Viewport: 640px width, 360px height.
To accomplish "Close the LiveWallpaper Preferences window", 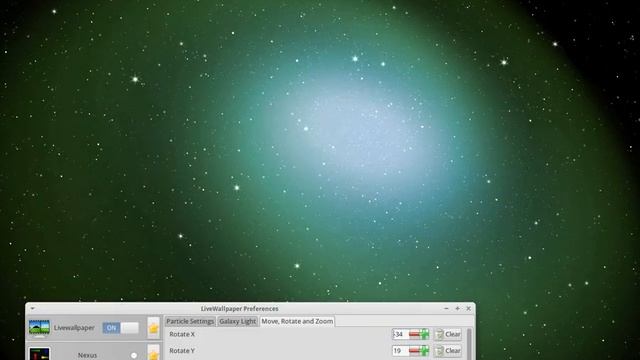I will click(469, 309).
